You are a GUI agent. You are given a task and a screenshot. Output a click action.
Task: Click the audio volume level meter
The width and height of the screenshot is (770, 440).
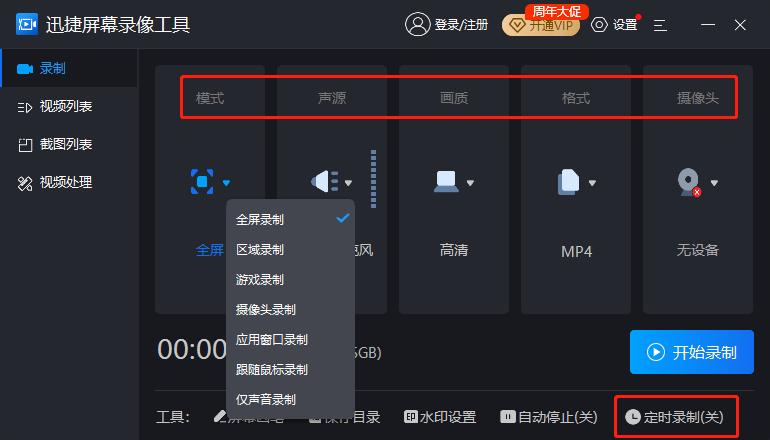click(x=373, y=179)
